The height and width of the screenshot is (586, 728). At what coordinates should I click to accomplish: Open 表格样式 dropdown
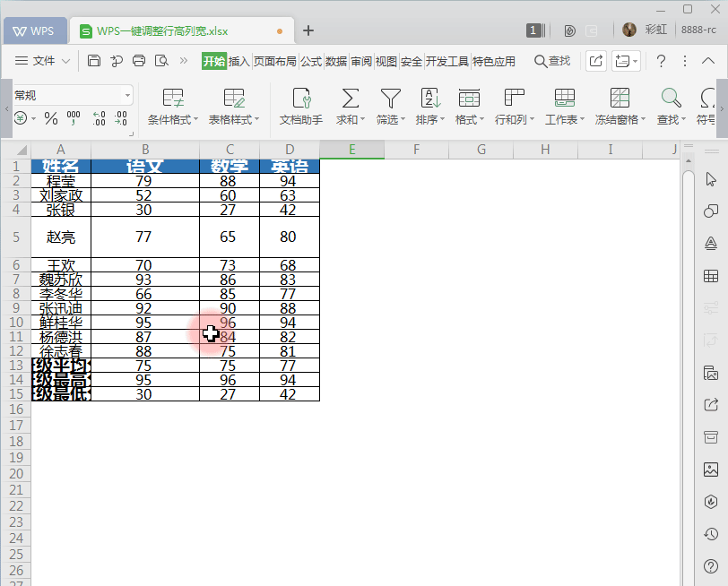[233, 107]
